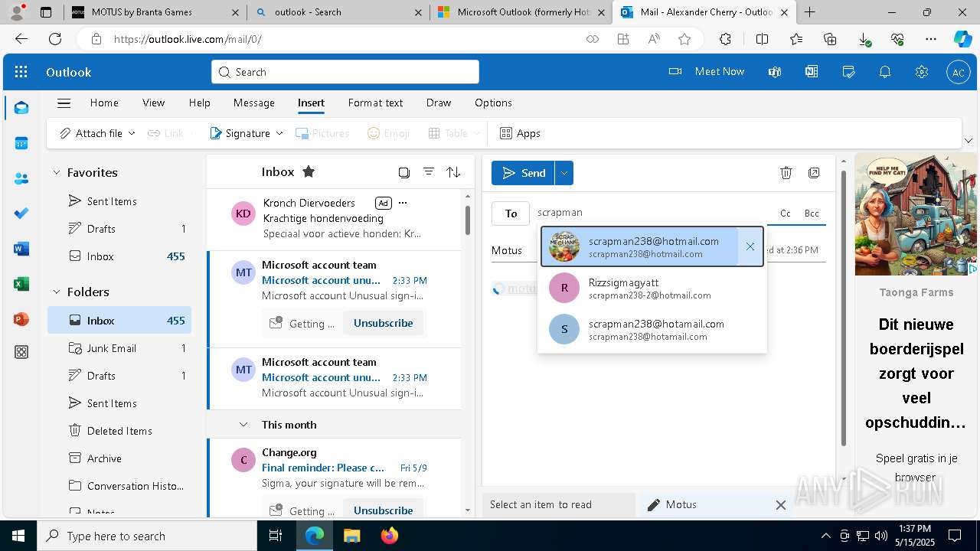Screen dimensions: 980x551
Task: Open Signature dropdown
Action: [x=279, y=133]
